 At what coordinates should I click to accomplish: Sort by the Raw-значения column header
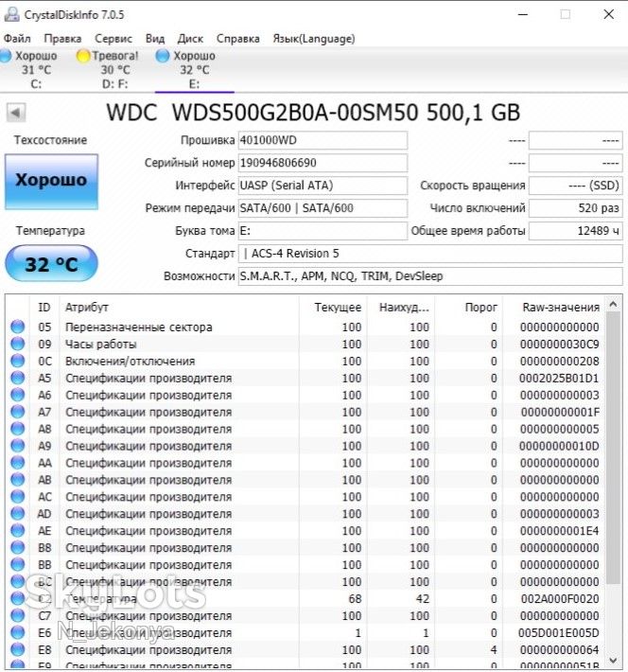click(553, 308)
